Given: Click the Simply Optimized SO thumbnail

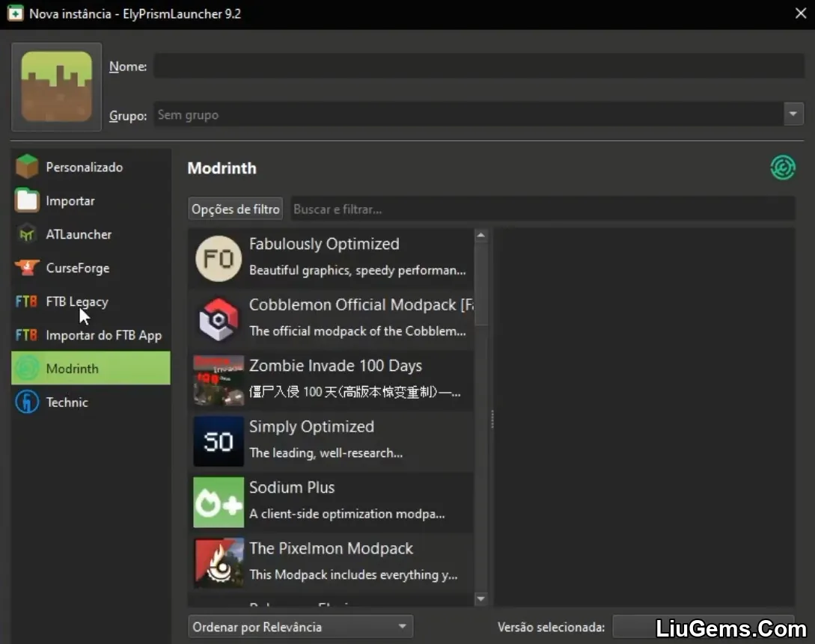Looking at the screenshot, I should 219,441.
